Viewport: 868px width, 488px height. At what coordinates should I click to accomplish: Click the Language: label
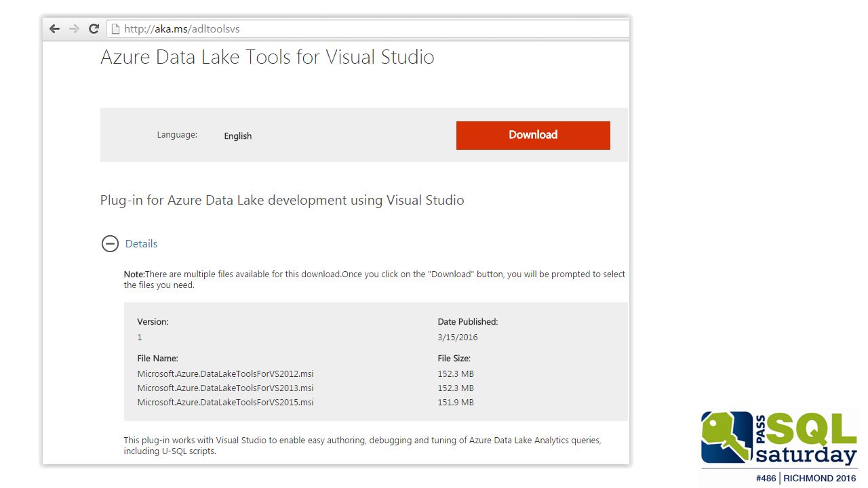[x=177, y=135]
